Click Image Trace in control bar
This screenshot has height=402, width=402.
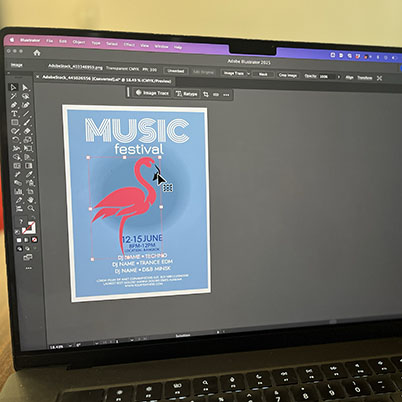tap(234, 73)
